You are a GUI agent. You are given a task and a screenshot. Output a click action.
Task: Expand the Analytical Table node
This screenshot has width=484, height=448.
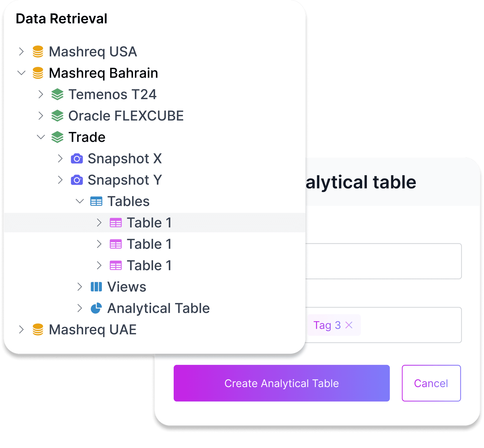point(80,308)
